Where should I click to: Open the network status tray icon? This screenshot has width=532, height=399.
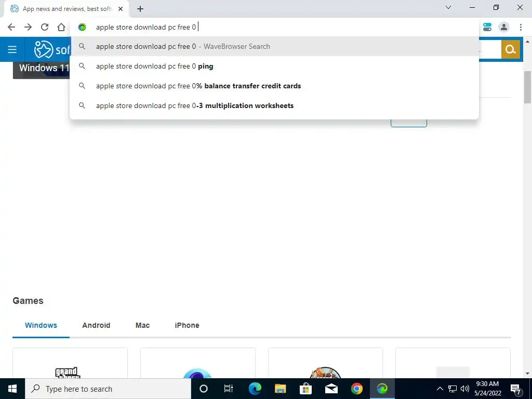(453, 389)
